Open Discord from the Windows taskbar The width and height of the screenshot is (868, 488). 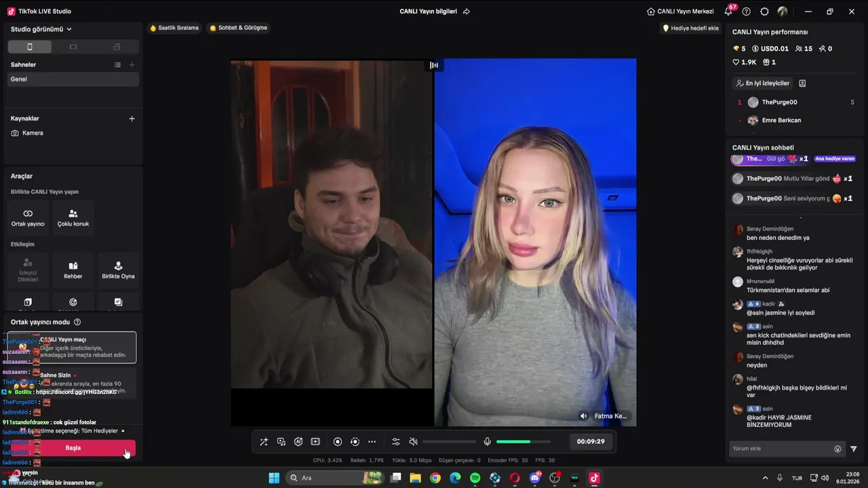(535, 478)
